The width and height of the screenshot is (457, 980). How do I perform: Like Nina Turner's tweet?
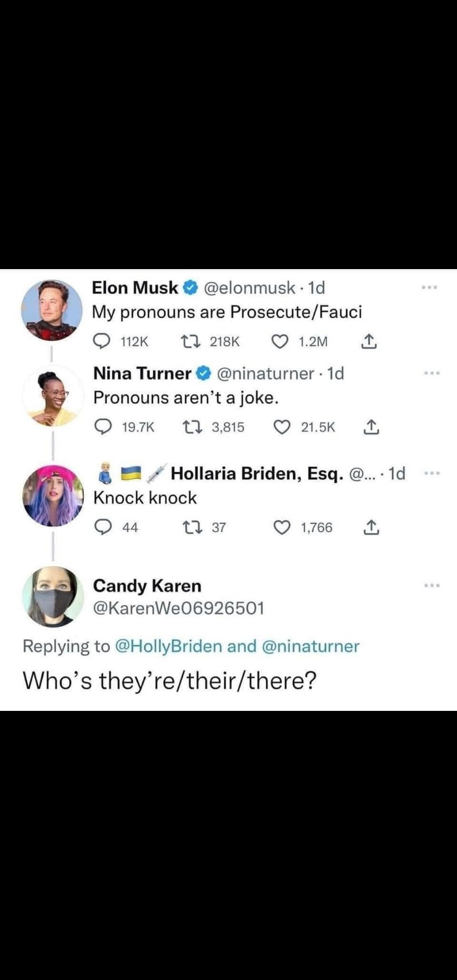(282, 427)
